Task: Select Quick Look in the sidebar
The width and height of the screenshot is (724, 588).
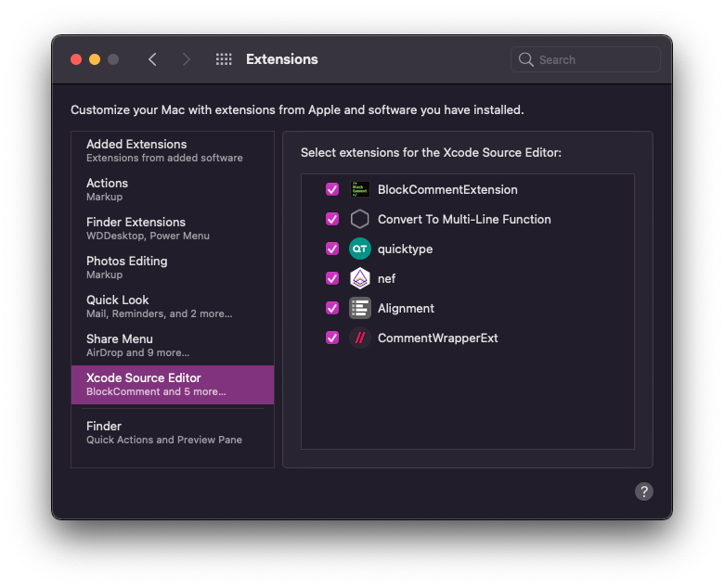Action: (173, 307)
